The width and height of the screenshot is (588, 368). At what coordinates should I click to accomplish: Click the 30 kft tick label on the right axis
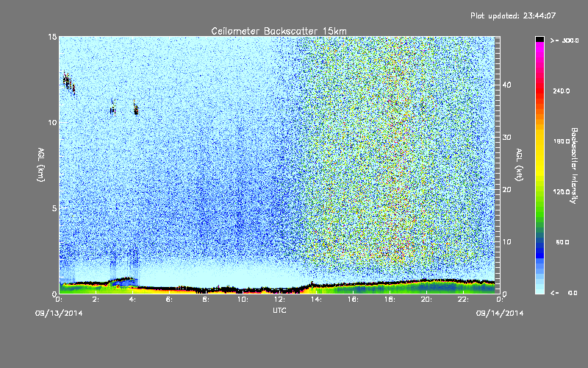coord(506,138)
